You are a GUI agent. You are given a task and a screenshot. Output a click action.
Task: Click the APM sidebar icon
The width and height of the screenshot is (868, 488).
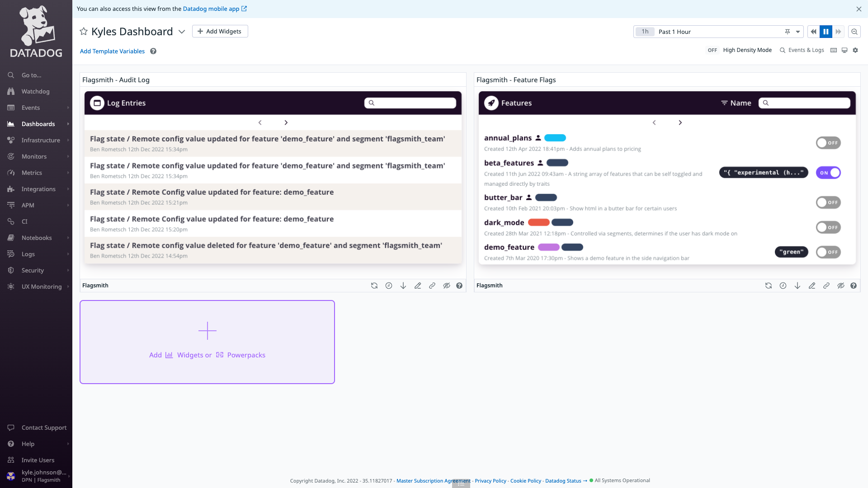point(11,205)
